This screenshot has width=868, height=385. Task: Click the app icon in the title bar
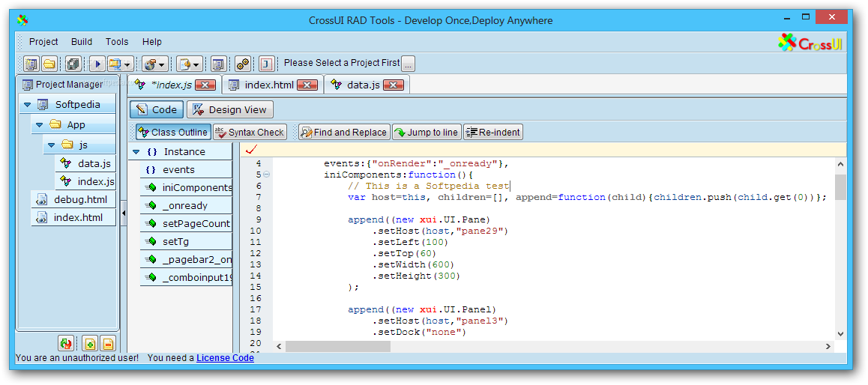[22, 20]
